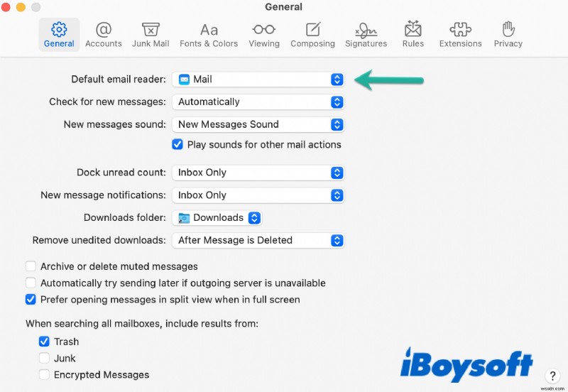Open the Extensions puzzle icon
Viewport: 568px width, 392px height.
coord(460,35)
